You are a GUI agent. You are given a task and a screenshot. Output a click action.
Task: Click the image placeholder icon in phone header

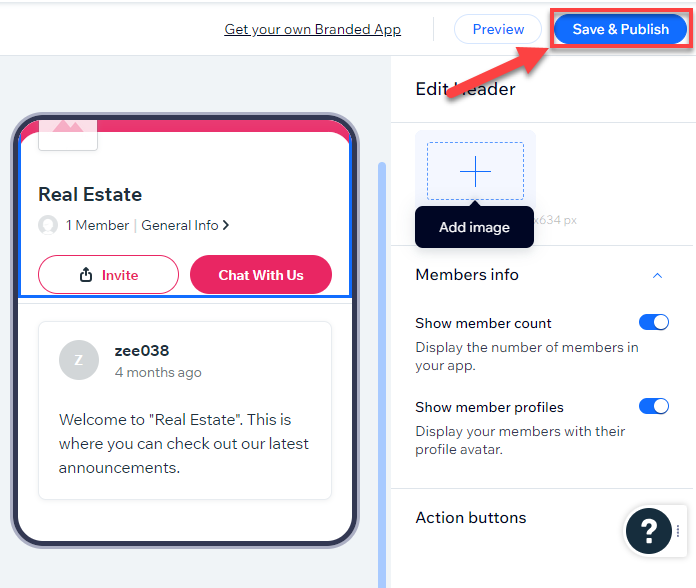pyautogui.click(x=68, y=134)
